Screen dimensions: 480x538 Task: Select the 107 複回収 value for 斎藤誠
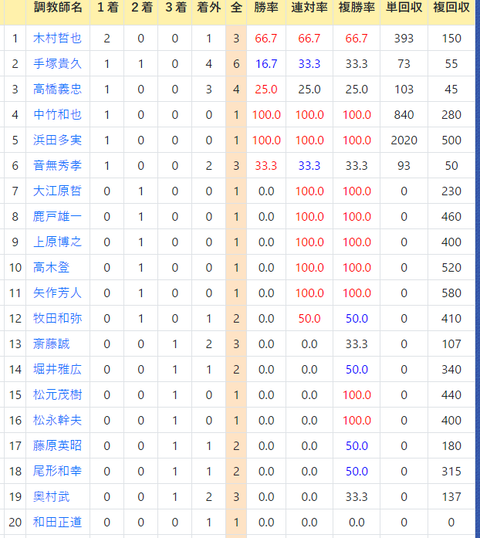pos(451,344)
